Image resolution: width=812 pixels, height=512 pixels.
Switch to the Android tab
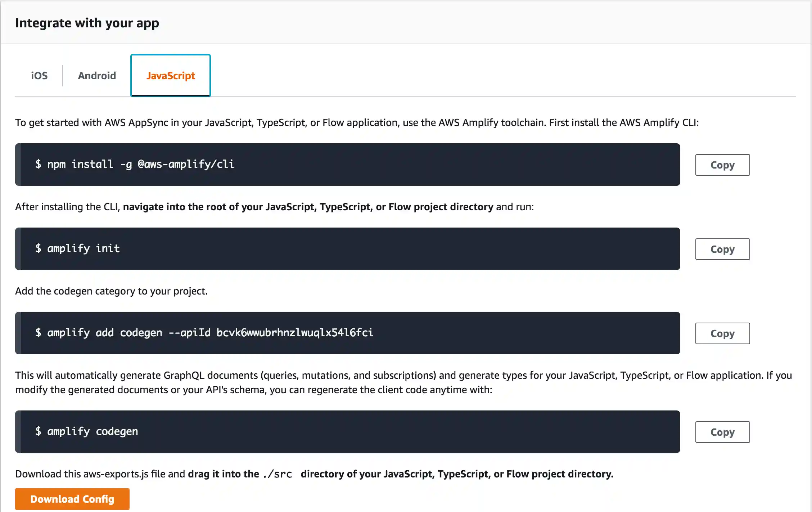coord(96,75)
